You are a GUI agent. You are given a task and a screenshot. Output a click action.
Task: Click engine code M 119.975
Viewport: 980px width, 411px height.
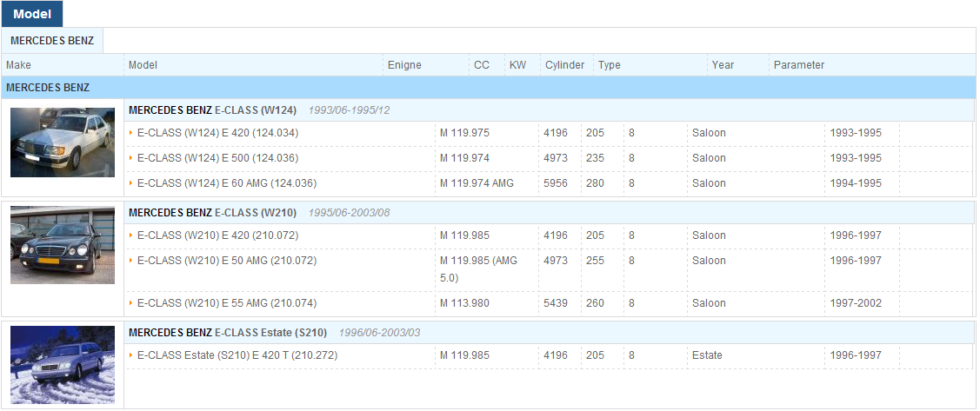(x=464, y=133)
